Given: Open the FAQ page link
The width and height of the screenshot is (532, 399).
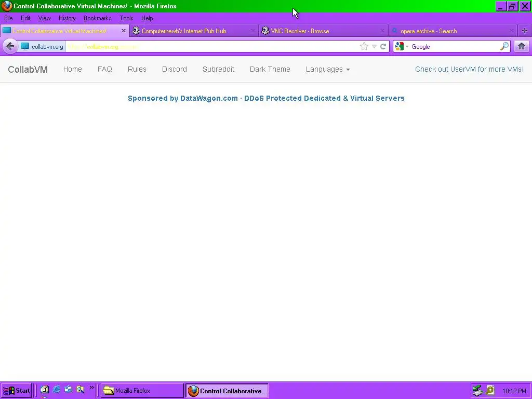Looking at the screenshot, I should (x=105, y=69).
